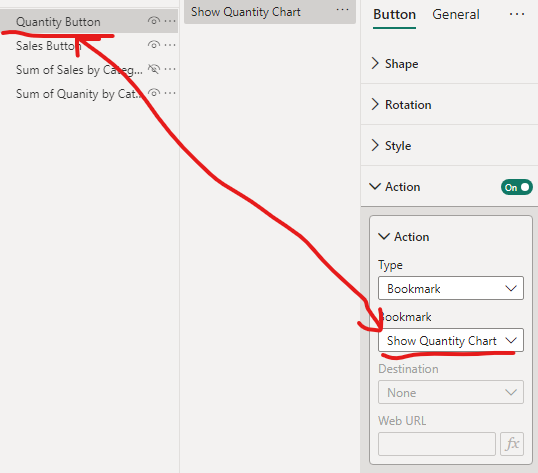The height and width of the screenshot is (473, 538).
Task: Turn off the Action toggle switch
Action: pos(516,187)
